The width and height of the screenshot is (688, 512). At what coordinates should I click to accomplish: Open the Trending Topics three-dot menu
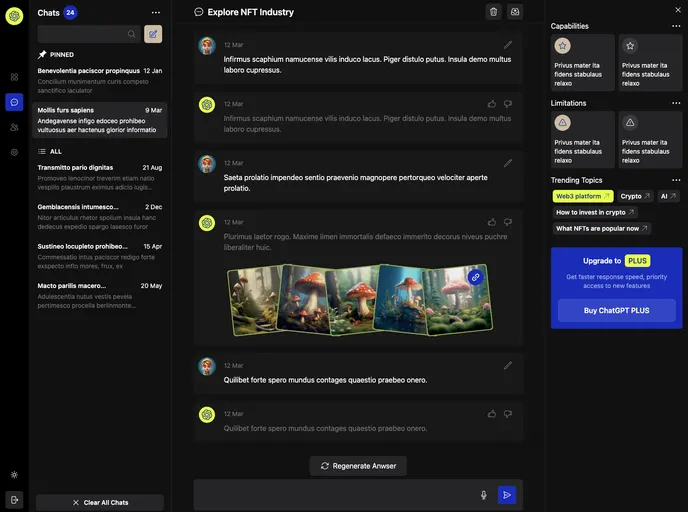click(x=676, y=180)
